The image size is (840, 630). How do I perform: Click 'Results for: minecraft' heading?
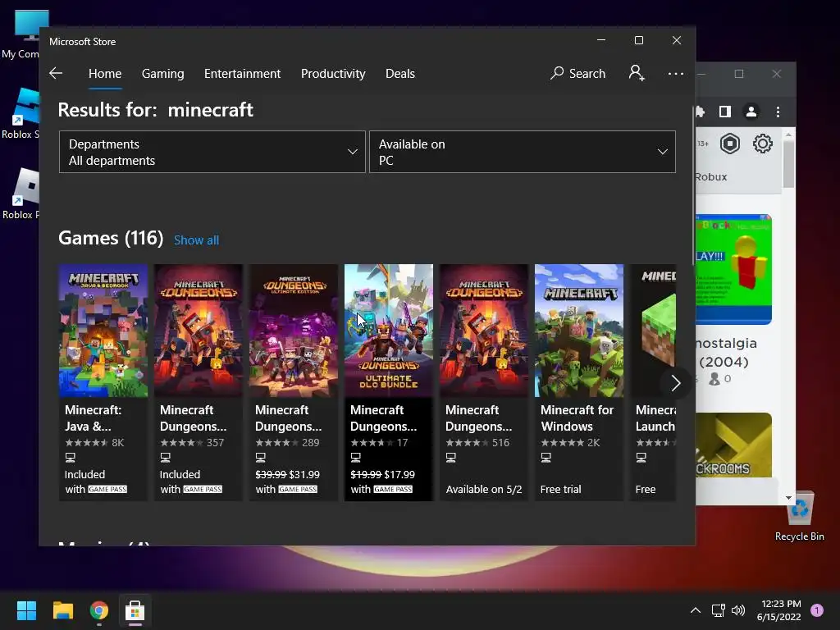[x=155, y=110]
